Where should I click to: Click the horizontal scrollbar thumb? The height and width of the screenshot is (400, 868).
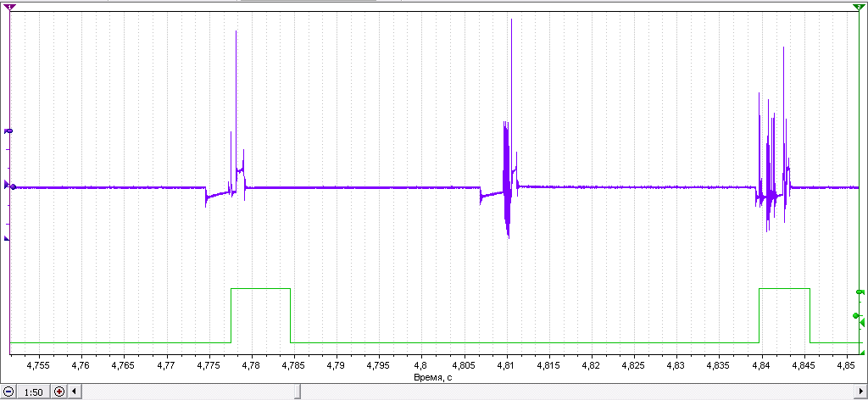(298, 392)
